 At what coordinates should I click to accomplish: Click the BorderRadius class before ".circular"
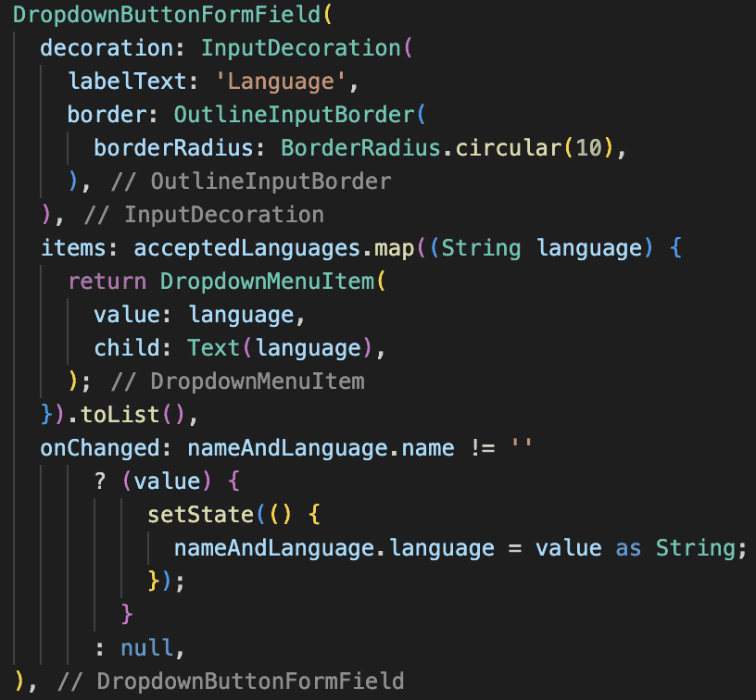click(360, 147)
